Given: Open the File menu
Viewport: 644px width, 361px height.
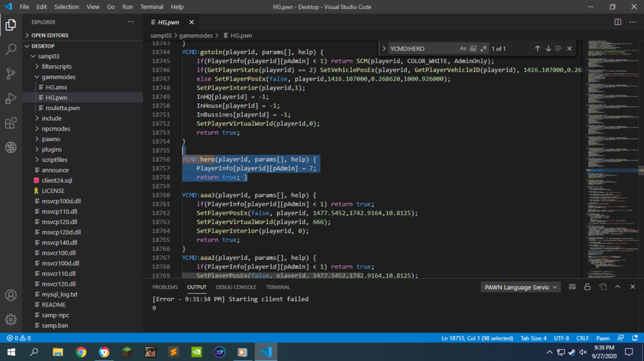Looking at the screenshot, I should coord(24,7).
